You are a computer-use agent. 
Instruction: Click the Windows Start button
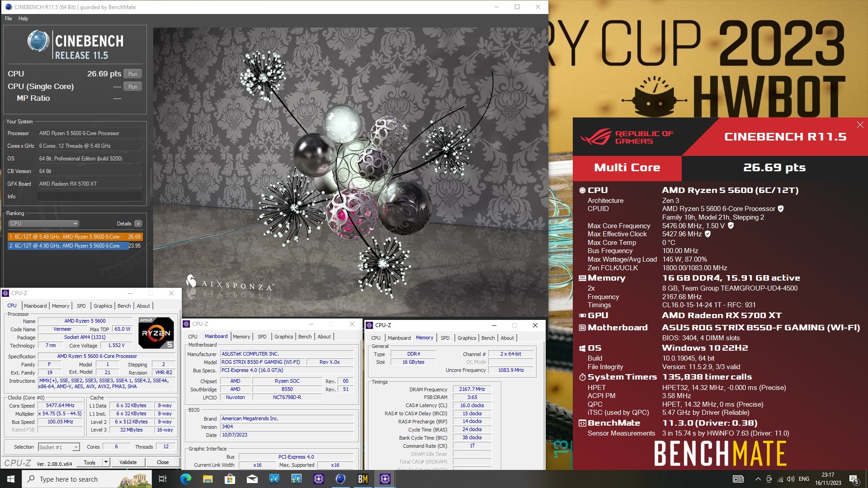[x=11, y=479]
